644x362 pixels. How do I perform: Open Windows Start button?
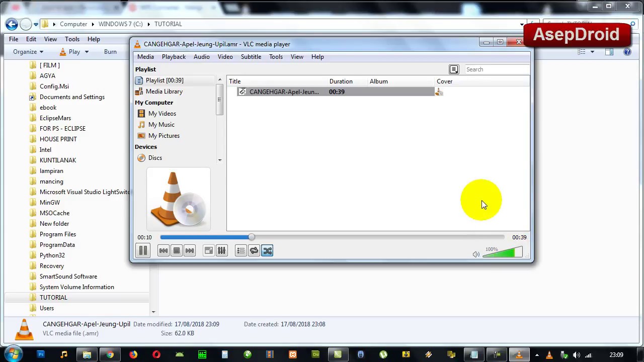pos(14,353)
